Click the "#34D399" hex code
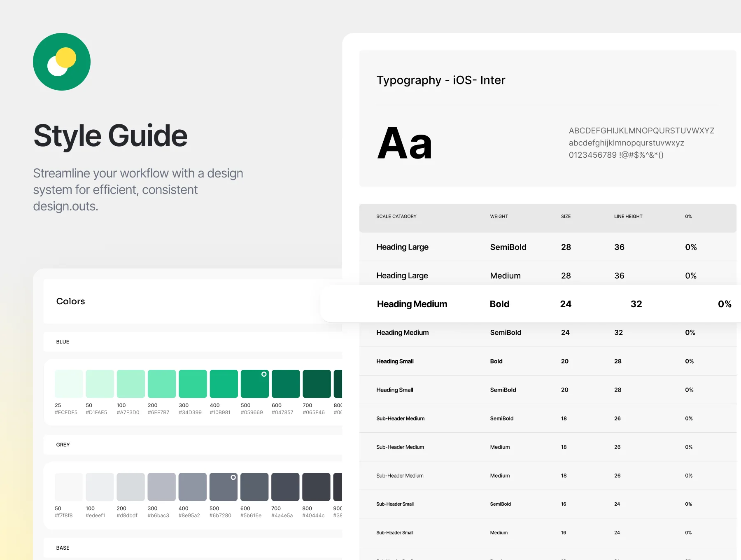Image resolution: width=741 pixels, height=560 pixels. pos(190,413)
